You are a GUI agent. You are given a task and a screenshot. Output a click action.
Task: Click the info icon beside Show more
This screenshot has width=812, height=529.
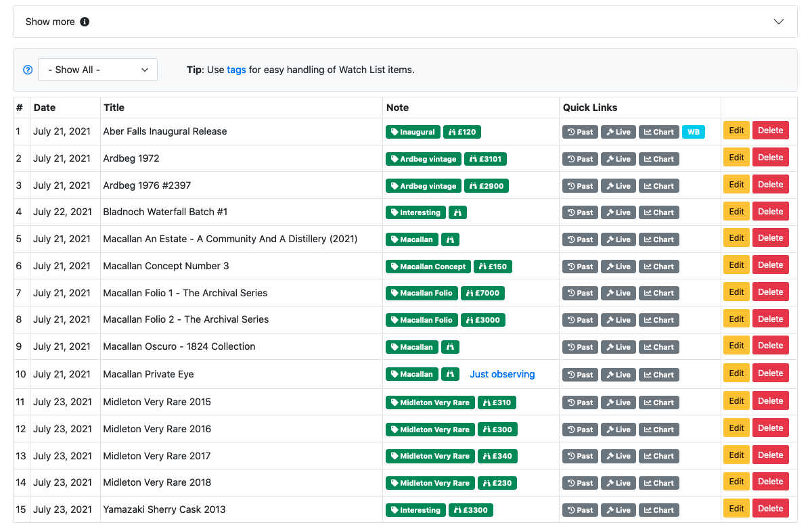click(85, 22)
